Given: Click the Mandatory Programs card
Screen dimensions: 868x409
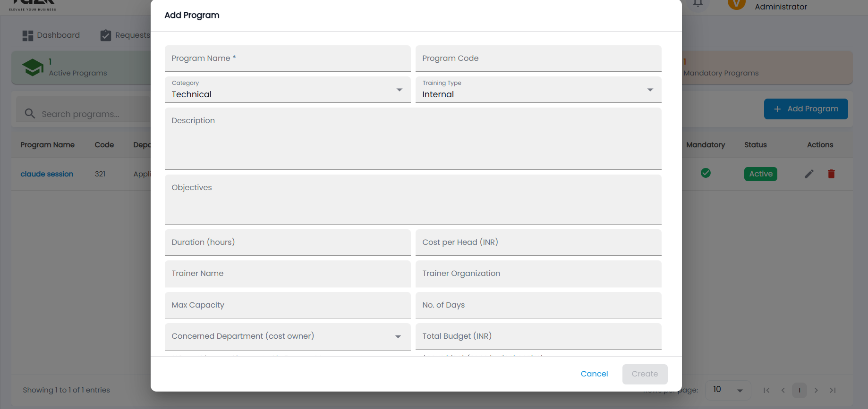Looking at the screenshot, I should point(767,67).
